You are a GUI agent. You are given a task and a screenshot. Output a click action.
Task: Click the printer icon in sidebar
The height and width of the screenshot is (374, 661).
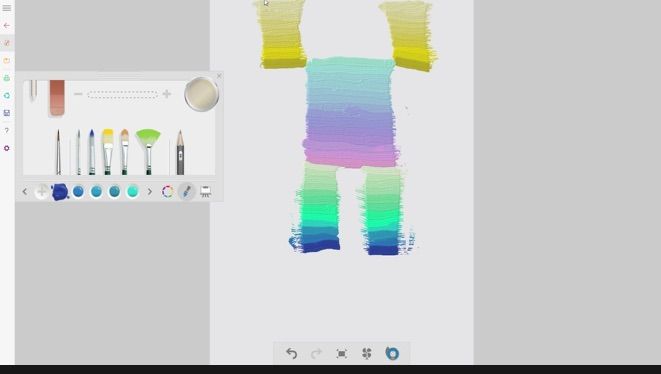(7, 78)
